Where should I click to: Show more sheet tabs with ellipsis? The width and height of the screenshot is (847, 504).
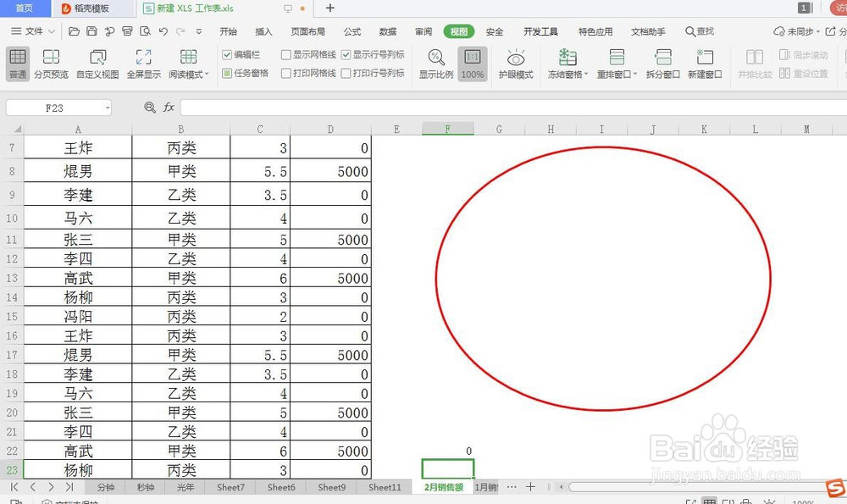tap(512, 487)
